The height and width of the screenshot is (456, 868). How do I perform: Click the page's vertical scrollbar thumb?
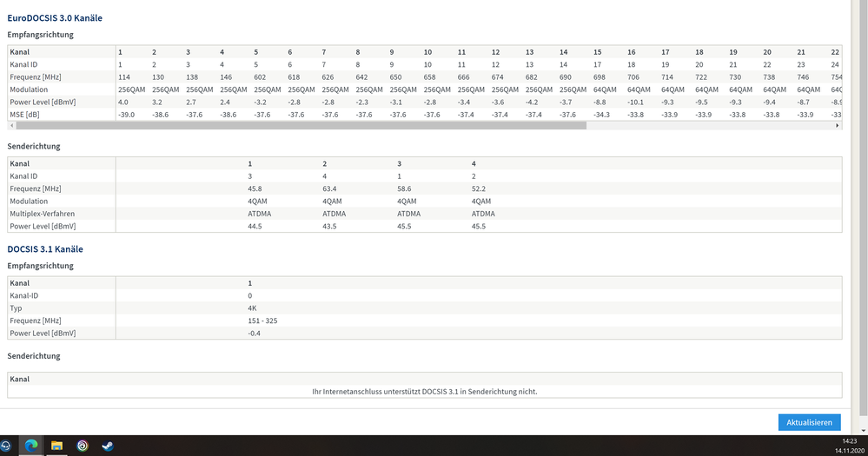coord(864,208)
